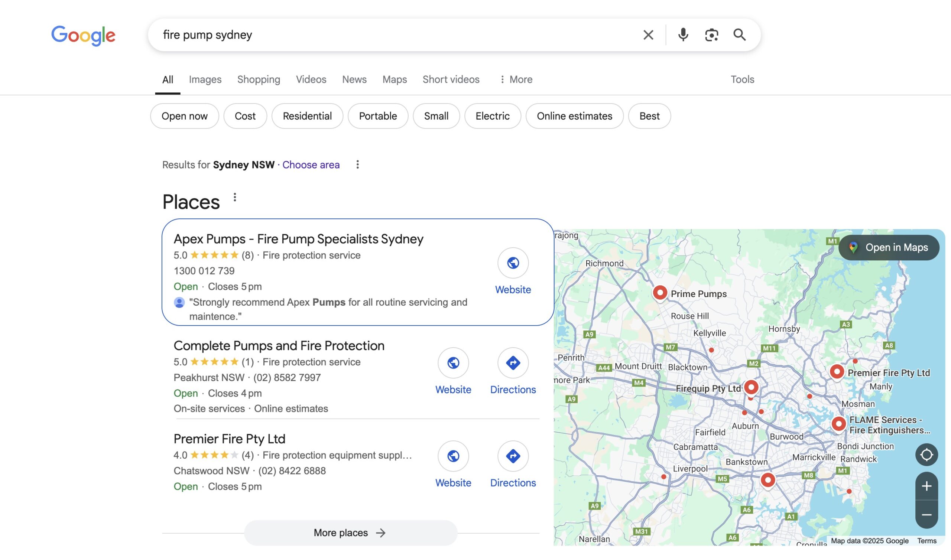Zoom in on the map
The height and width of the screenshot is (560, 951).
tap(926, 486)
